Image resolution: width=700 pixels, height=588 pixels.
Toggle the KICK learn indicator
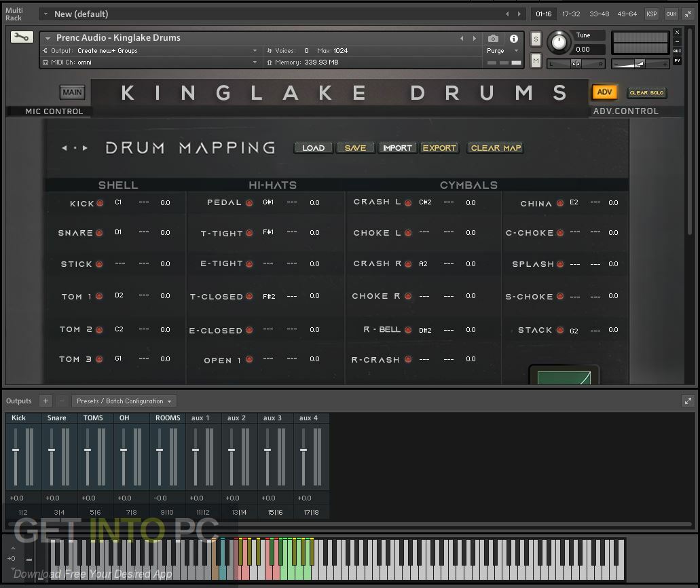[x=100, y=203]
